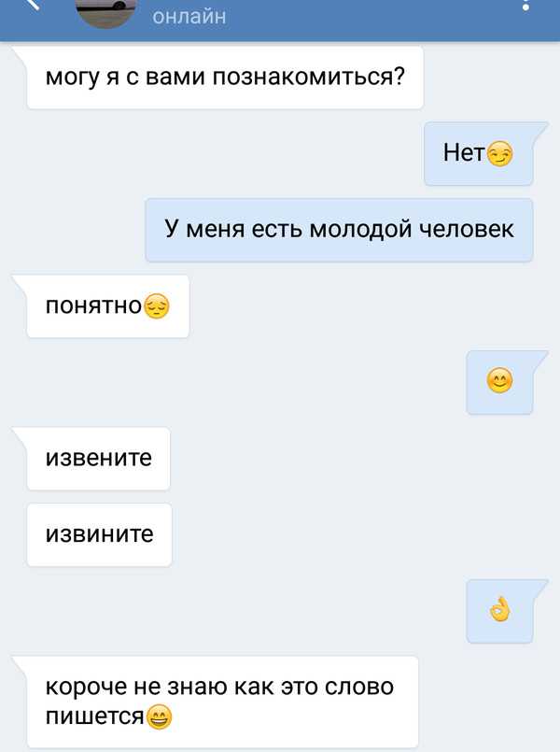Screen dimensions: 560x752
Task: Tap the word 'познакомиться?' in first message
Action: pos(309,78)
